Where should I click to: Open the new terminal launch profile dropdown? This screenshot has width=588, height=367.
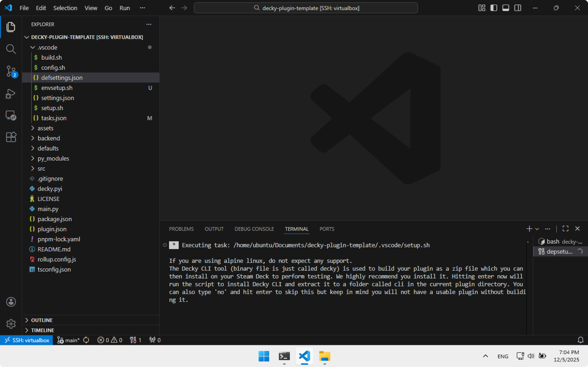point(537,229)
